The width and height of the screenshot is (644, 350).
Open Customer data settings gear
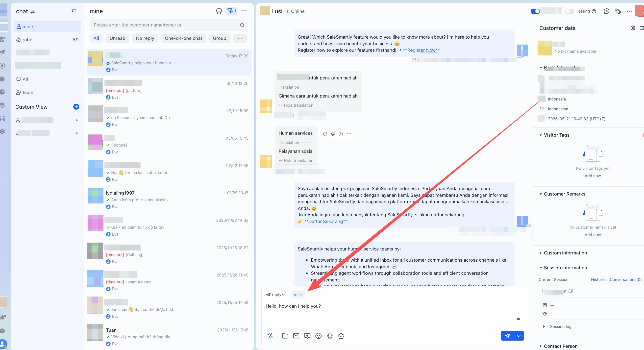(x=633, y=28)
